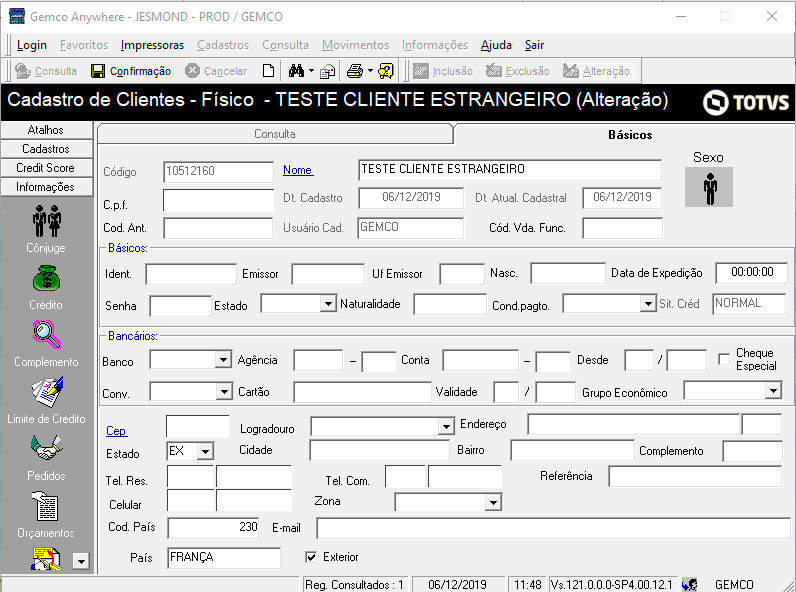Image resolution: width=796 pixels, height=592 pixels.
Task: Open the Grupo Econômico dropdown
Action: click(773, 390)
